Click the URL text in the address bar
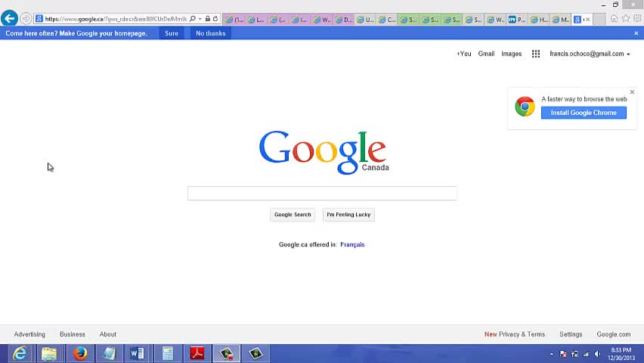Image resolution: width=644 pixels, height=363 pixels. pyautogui.click(x=116, y=19)
